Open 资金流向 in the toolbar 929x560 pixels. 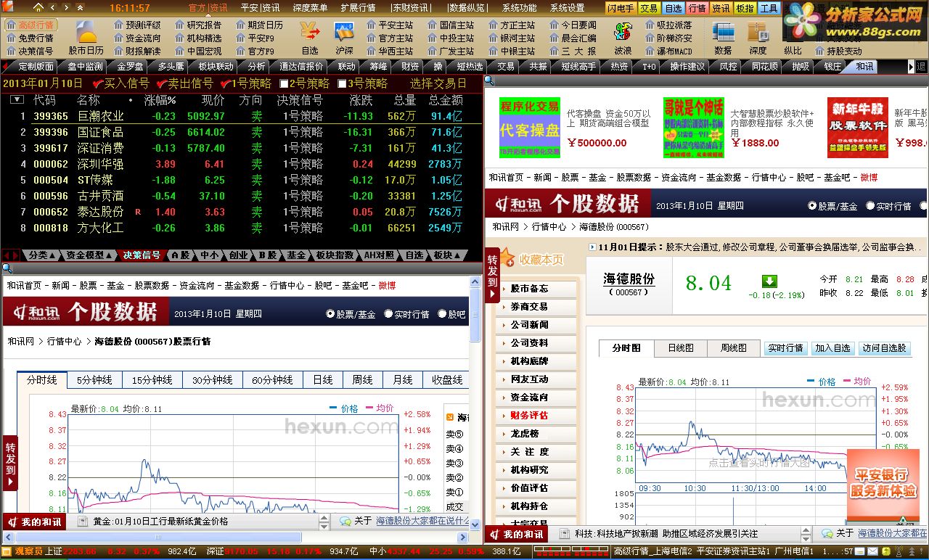click(137, 38)
